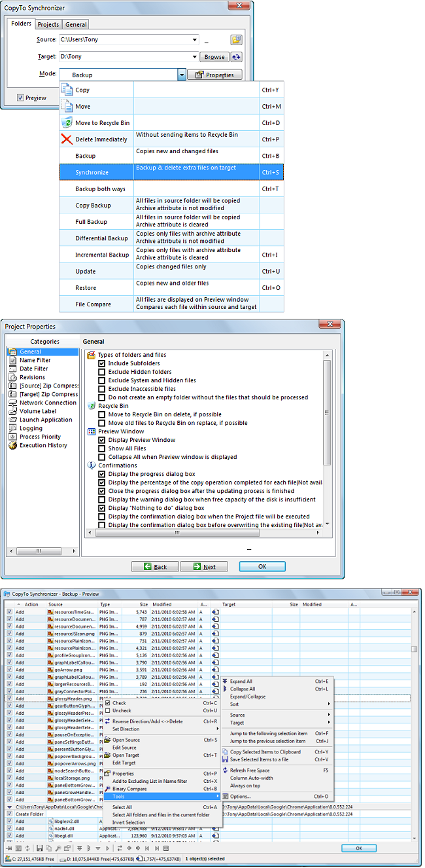425x868 pixels.
Task: Select the Volume Label category
Action: (33, 411)
